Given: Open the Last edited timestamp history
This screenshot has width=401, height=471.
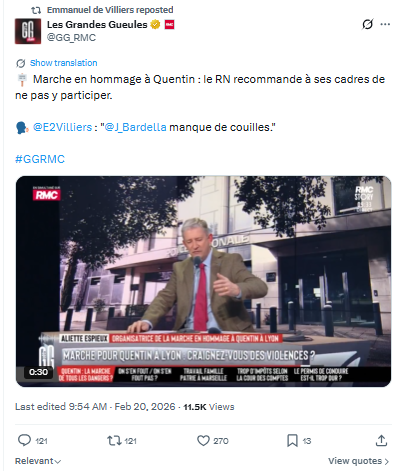Looking at the screenshot, I should (95, 407).
